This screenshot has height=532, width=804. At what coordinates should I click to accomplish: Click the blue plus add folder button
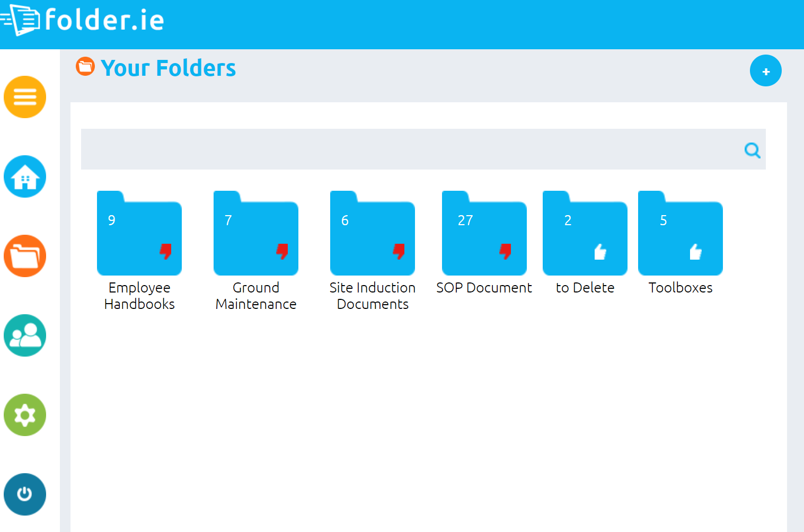coord(766,70)
